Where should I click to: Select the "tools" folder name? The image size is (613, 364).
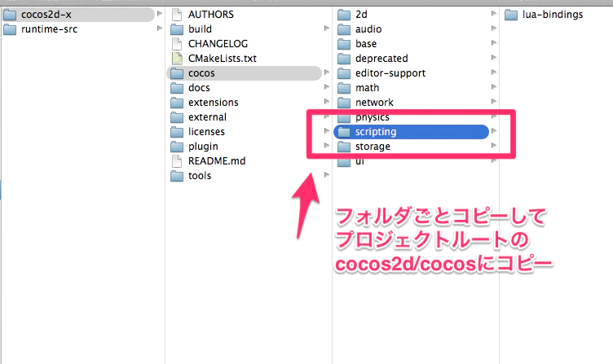200,176
